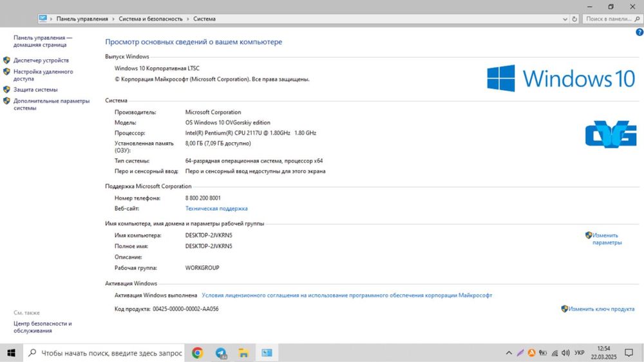The width and height of the screenshot is (644, 362).
Task: Click Изменить ключ продукта link
Action: [601, 309]
